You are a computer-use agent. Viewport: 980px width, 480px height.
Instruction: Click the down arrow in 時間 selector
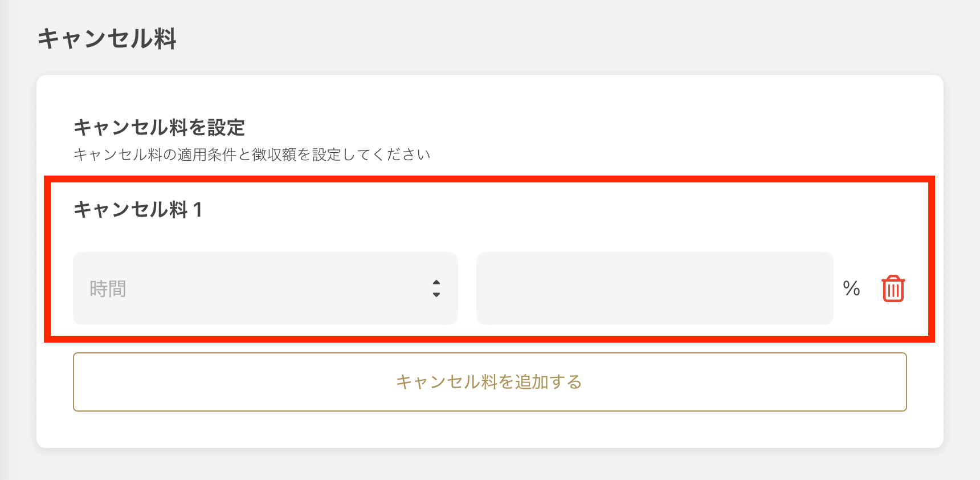[436, 295]
